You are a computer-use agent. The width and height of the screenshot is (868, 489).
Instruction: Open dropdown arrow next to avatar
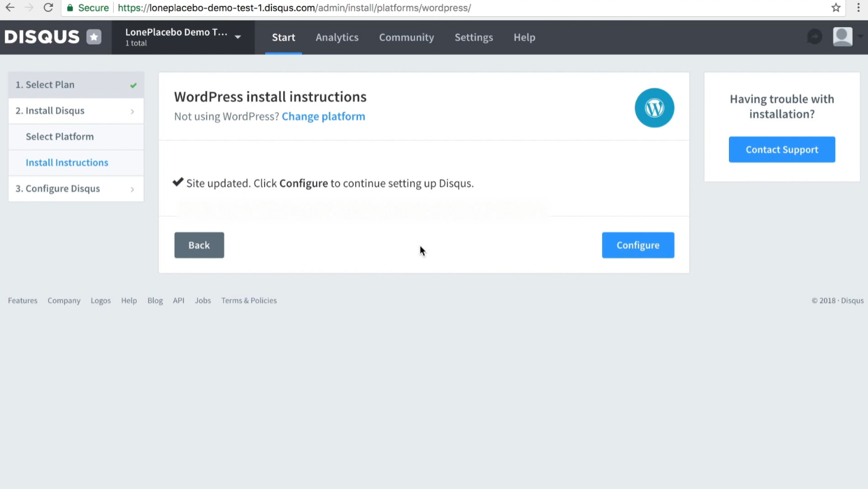point(860,37)
